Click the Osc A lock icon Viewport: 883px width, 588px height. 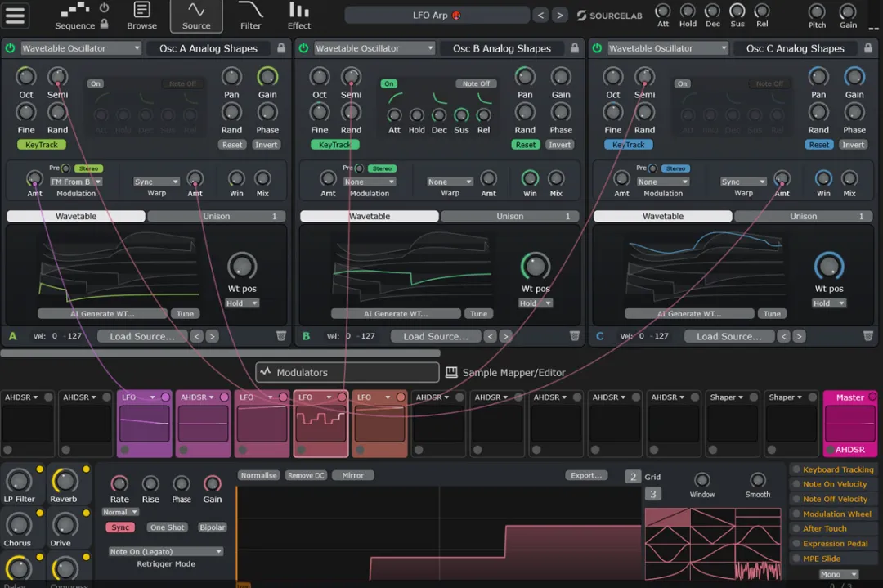(281, 48)
